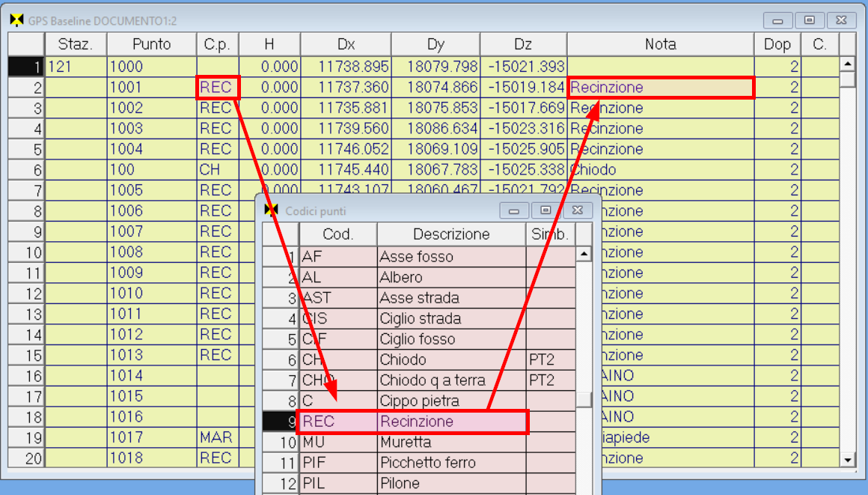The image size is (868, 495).
Task: Click the PT2 symbol for Chiodo
Action: 551,360
